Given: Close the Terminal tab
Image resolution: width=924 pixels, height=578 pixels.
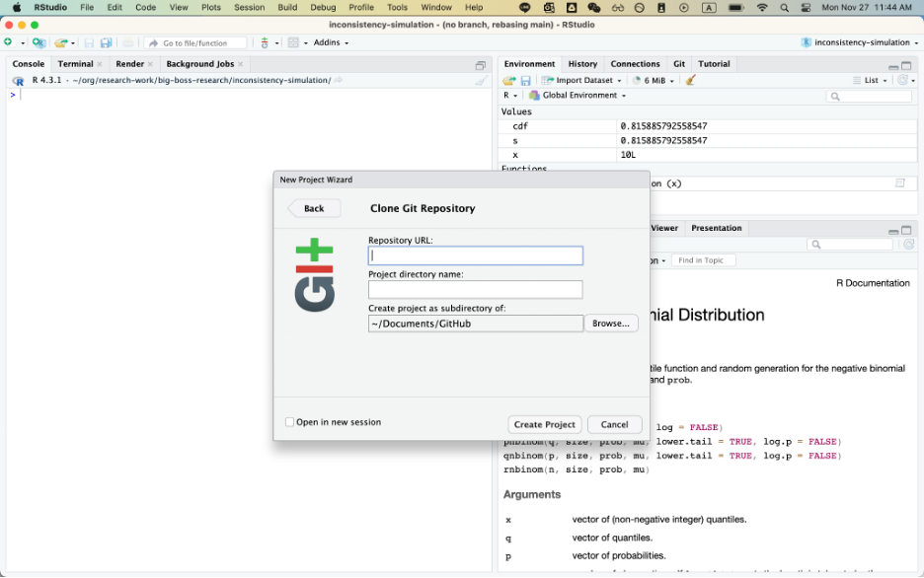Looking at the screenshot, I should (99, 64).
